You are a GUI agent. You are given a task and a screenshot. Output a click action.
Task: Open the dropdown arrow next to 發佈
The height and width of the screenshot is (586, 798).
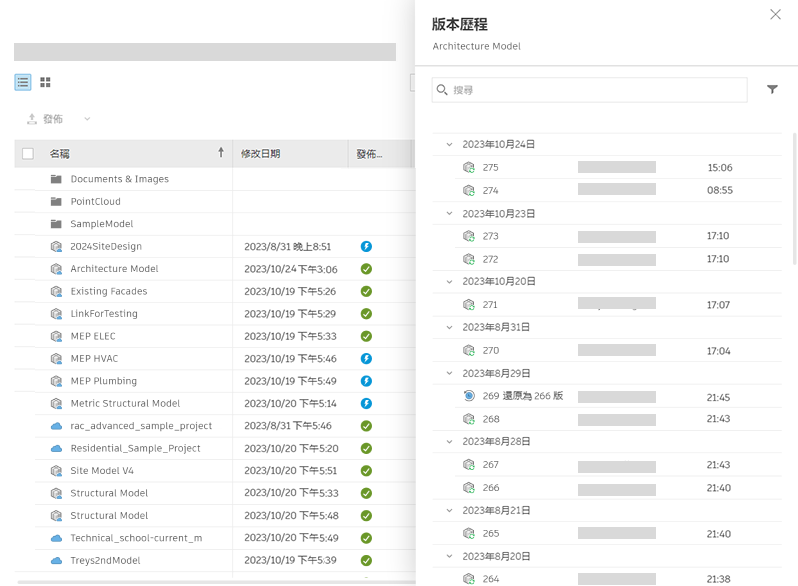(x=87, y=119)
